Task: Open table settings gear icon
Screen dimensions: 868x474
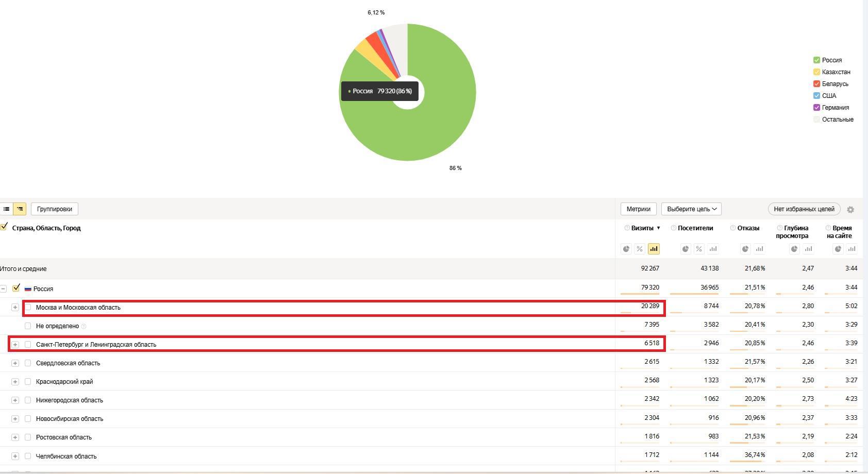Action: click(x=850, y=209)
